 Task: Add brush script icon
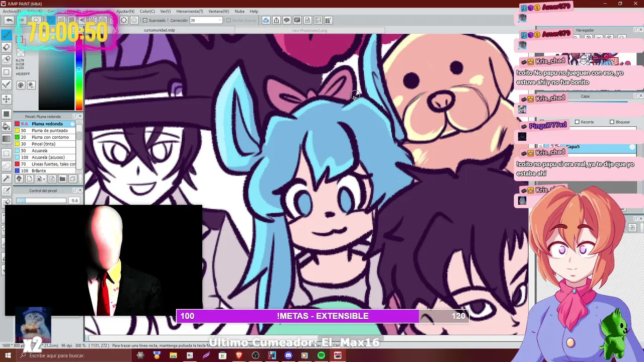point(52,179)
